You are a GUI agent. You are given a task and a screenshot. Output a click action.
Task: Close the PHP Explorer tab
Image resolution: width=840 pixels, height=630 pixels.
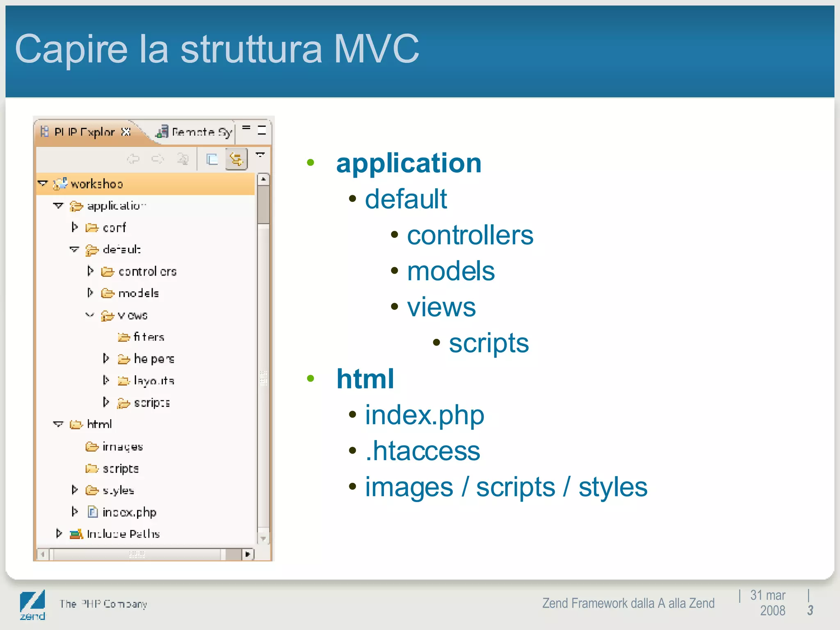point(126,132)
